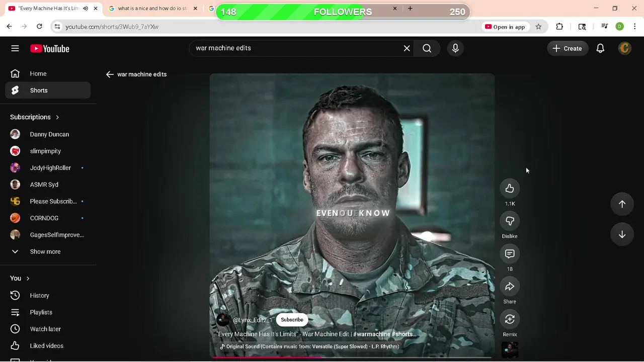Click Open in app button
Viewport: 644px width, 362px height.
(x=505, y=27)
